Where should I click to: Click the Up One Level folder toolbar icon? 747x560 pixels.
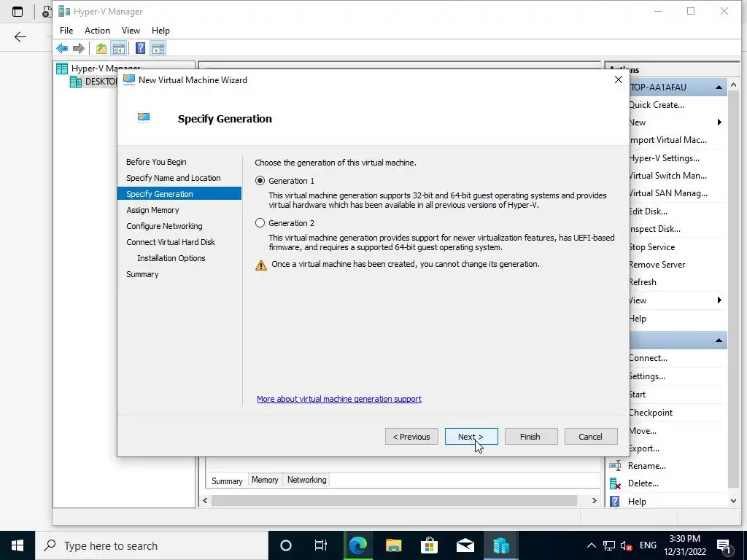click(x=101, y=48)
